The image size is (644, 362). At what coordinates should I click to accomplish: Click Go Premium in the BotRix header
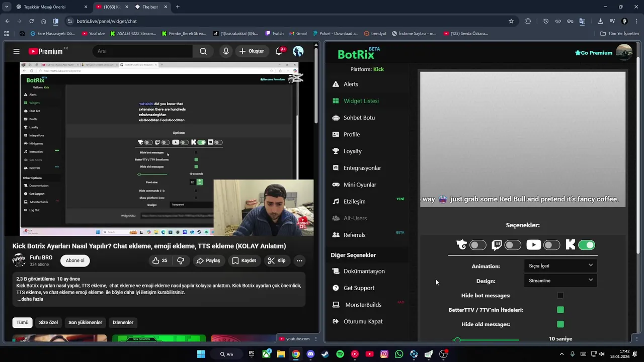(594, 53)
